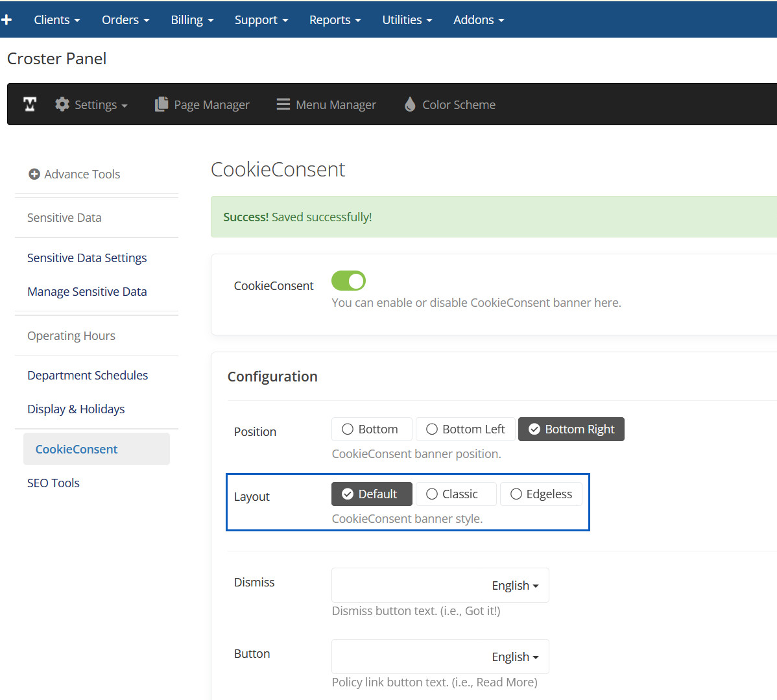
Task: Select the Bottom Left position option
Action: [465, 429]
